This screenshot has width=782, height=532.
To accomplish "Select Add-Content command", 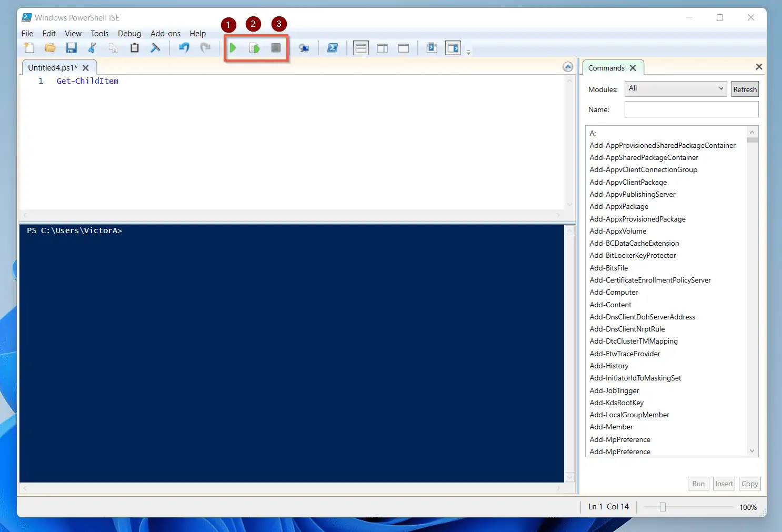I will pos(610,305).
